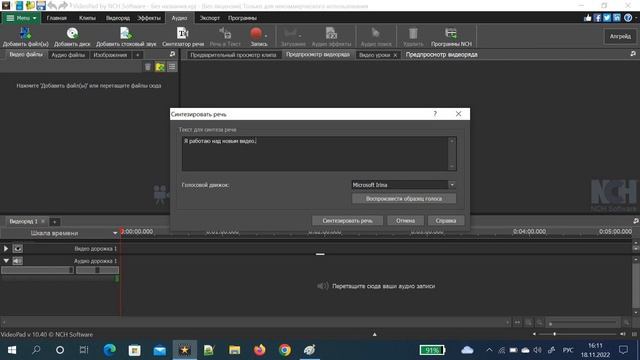
Task: Switch to the Главная ribbon tab
Action: 56,18
